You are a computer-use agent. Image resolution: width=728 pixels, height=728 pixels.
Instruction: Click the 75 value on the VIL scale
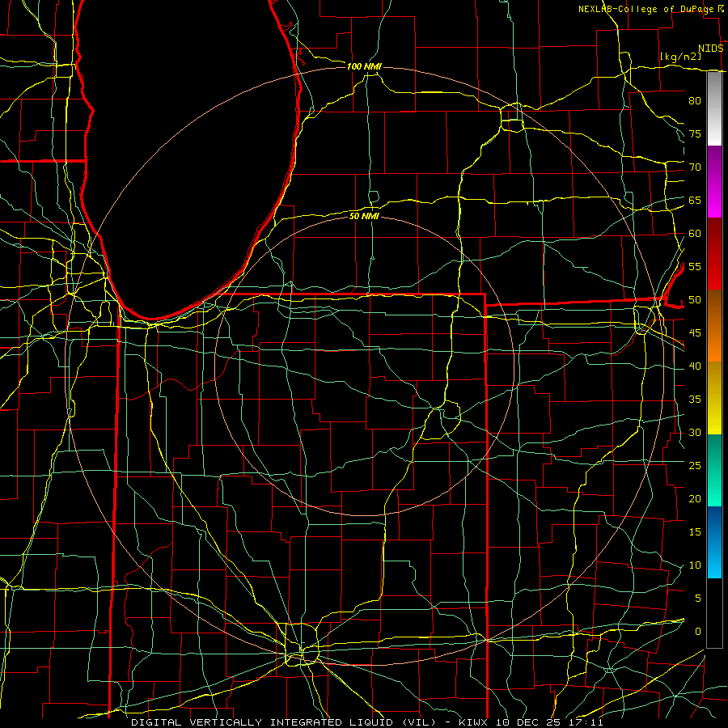tap(695, 133)
